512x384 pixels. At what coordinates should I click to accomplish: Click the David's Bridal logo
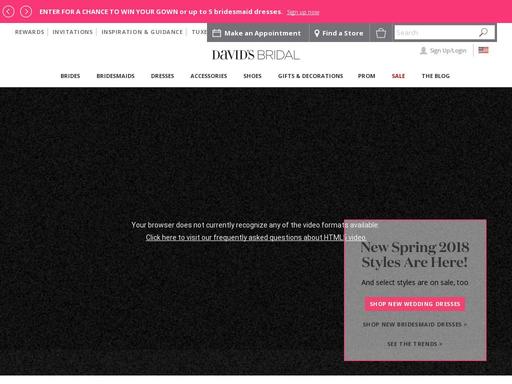pyautogui.click(x=256, y=55)
